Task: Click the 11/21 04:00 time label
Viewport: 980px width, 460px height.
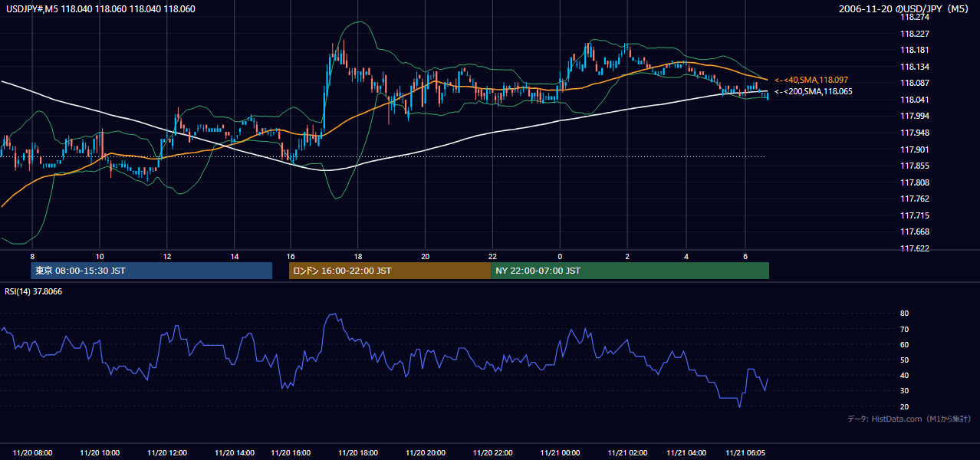Action: click(686, 453)
